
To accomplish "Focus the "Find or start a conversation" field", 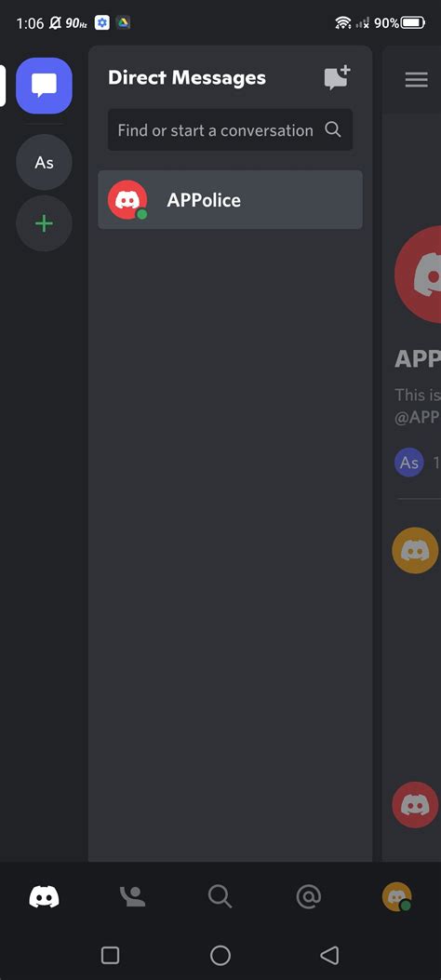I will pos(230,130).
